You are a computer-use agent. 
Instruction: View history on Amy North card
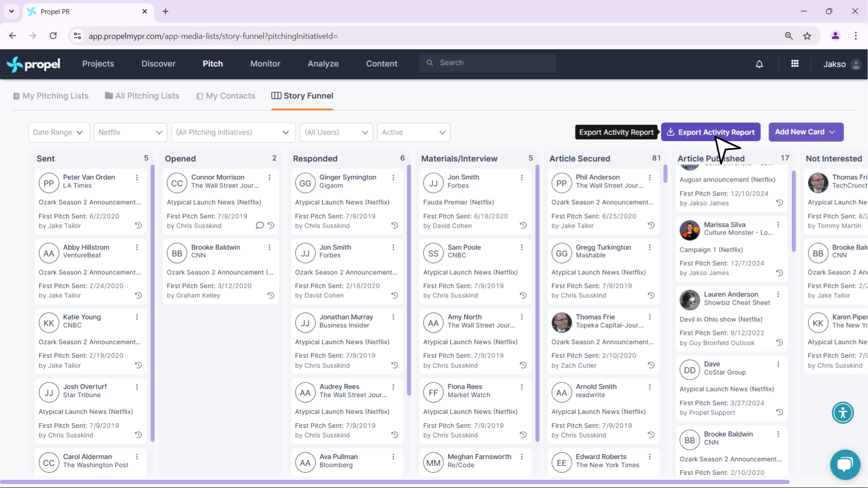[x=523, y=365]
